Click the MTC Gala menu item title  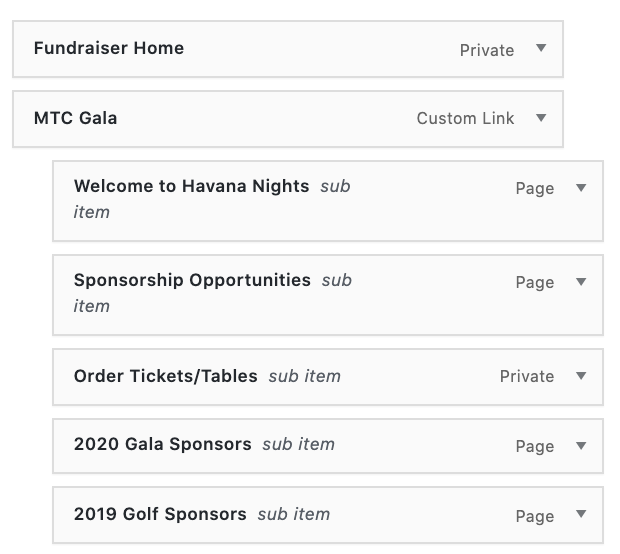pyautogui.click(x=76, y=118)
